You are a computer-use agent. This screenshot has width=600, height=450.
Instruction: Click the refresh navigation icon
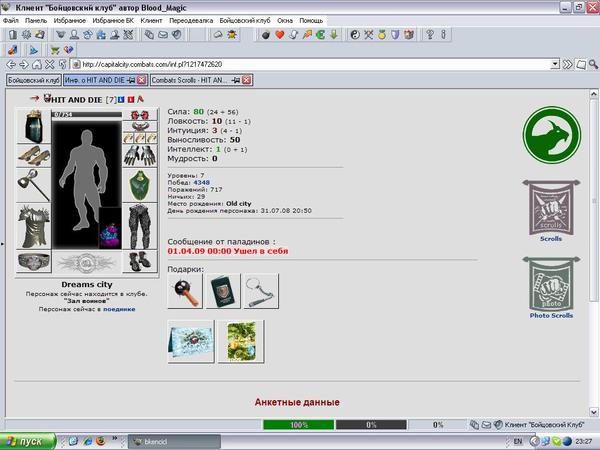(x=62, y=64)
